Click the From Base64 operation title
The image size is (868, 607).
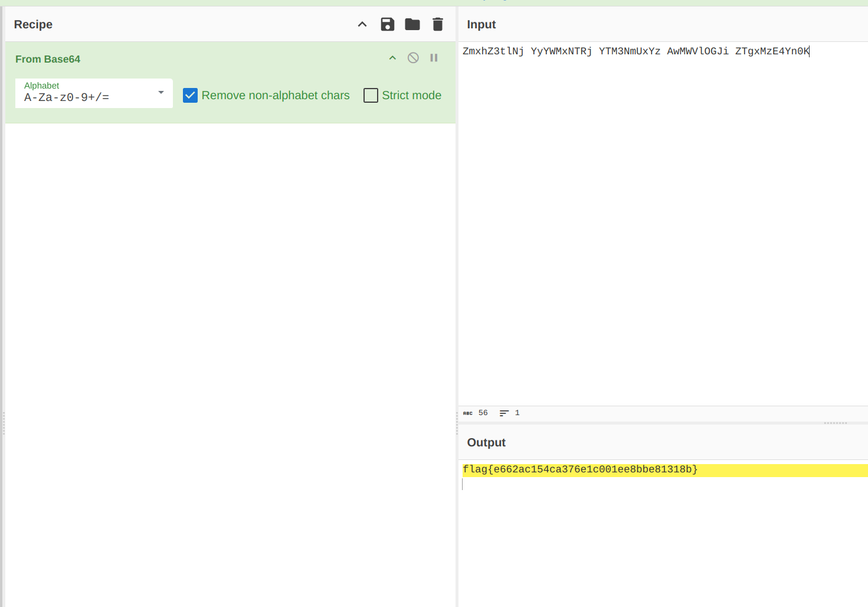click(48, 59)
